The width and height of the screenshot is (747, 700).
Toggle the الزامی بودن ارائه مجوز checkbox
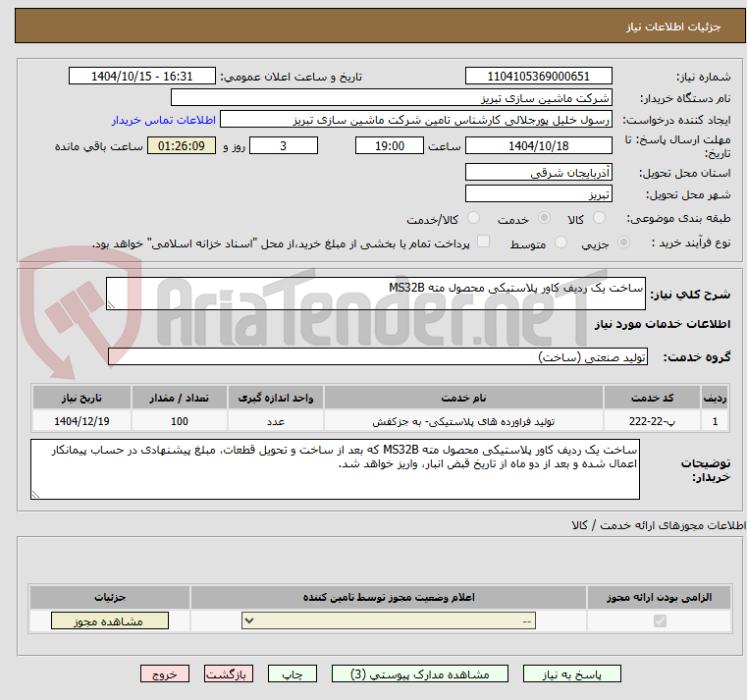coord(660,620)
